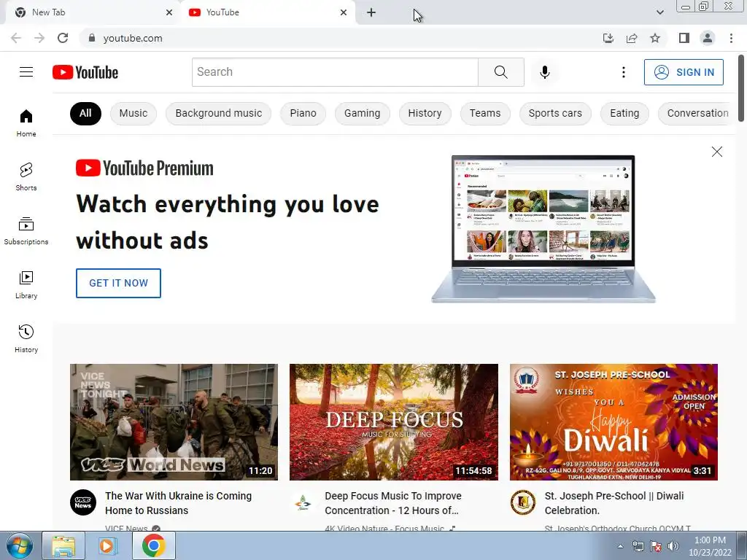
Task: Switch to the New Tab tab
Action: click(x=93, y=13)
